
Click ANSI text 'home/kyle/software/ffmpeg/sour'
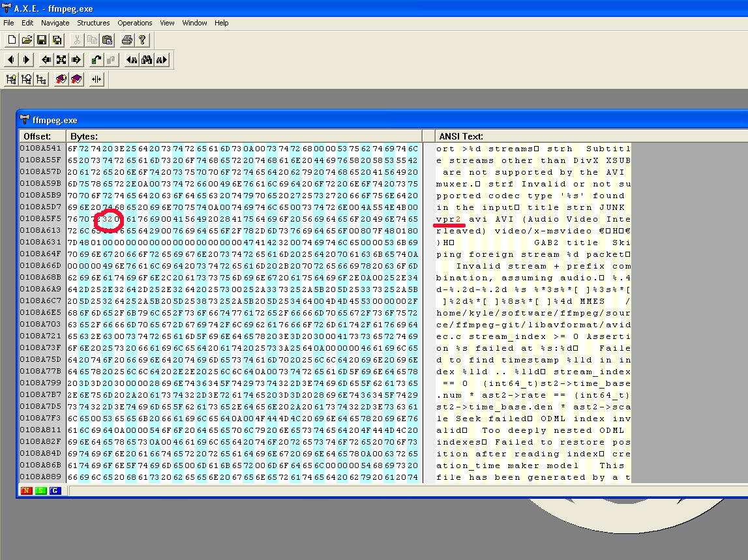[533, 313]
